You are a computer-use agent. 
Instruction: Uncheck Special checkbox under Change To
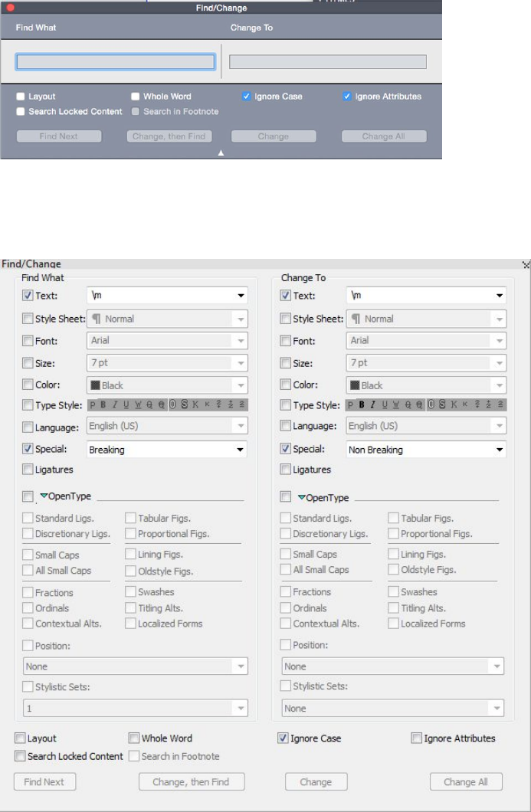coord(286,448)
